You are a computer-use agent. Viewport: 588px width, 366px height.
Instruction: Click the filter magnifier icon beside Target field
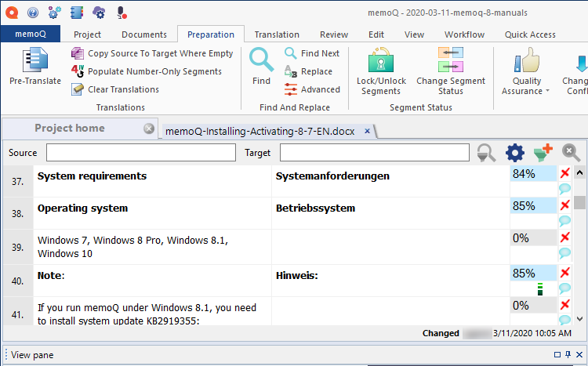click(486, 153)
